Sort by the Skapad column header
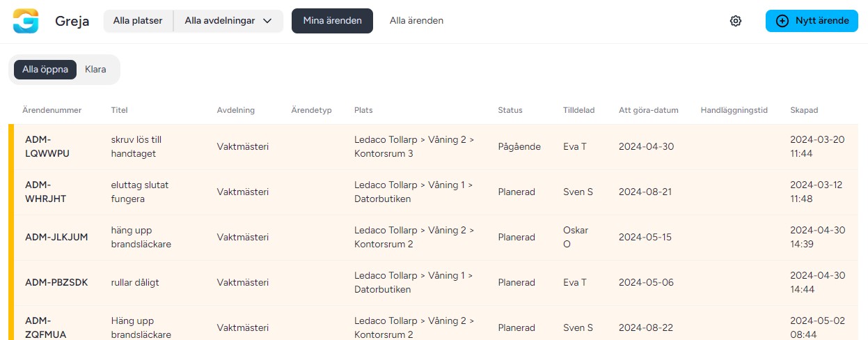 tap(804, 110)
